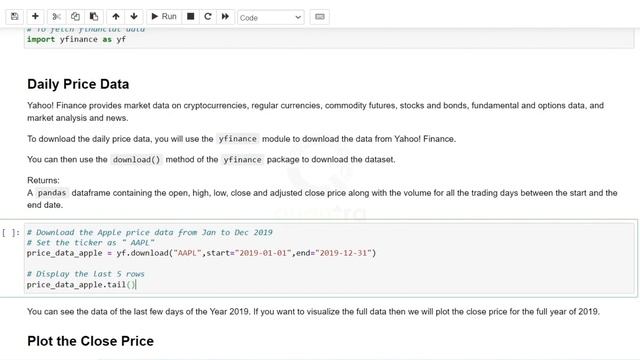Viewport: 640px width, 360px height.
Task: Click inline code 'download()' in text
Action: pyautogui.click(x=136, y=160)
